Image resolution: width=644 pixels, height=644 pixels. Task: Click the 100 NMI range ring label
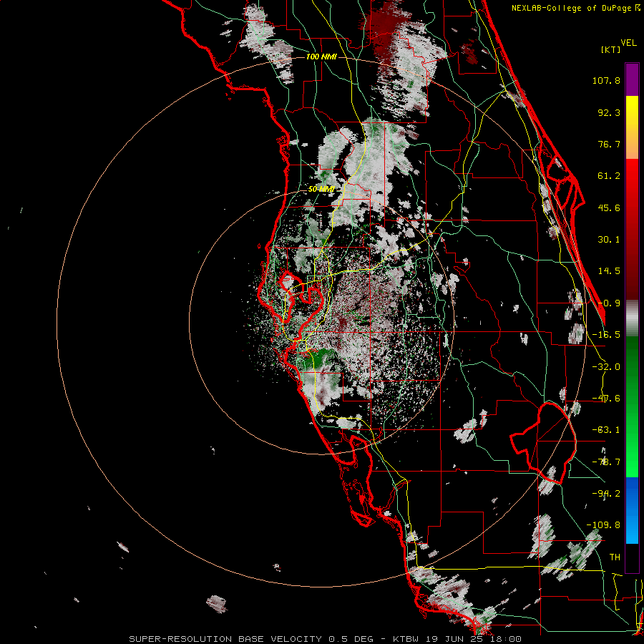(x=321, y=57)
